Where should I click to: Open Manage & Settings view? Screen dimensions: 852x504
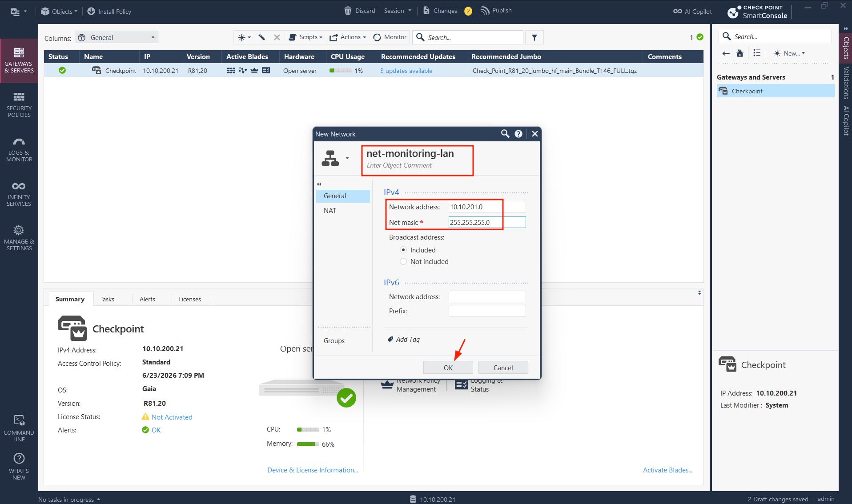[19, 238]
